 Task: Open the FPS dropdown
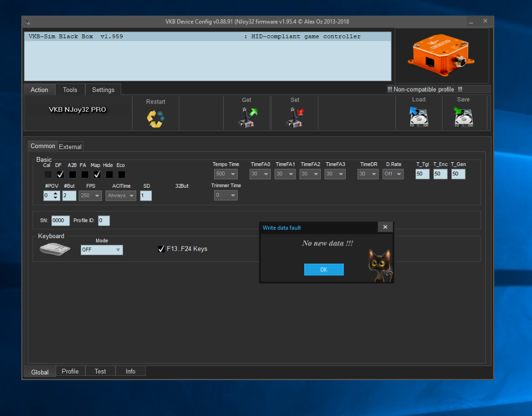[x=90, y=196]
